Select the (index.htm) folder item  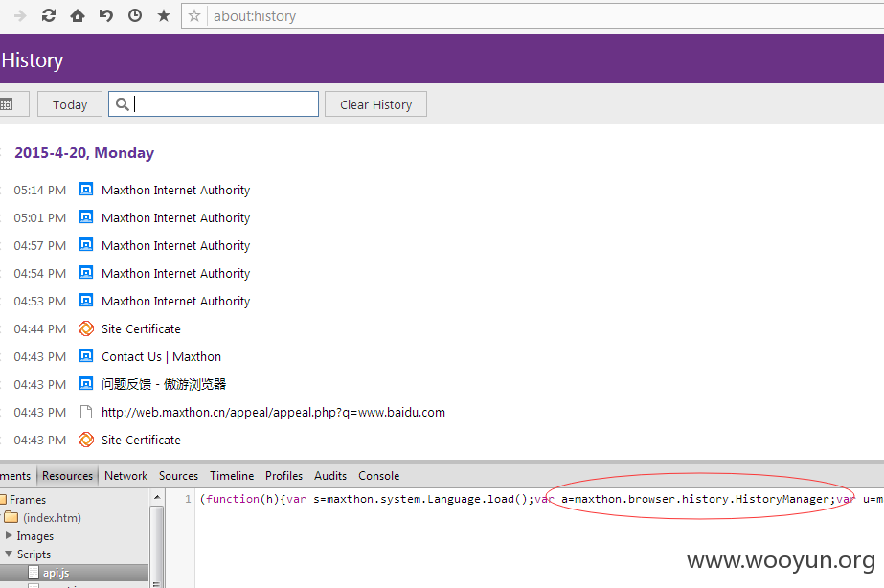pyautogui.click(x=52, y=518)
